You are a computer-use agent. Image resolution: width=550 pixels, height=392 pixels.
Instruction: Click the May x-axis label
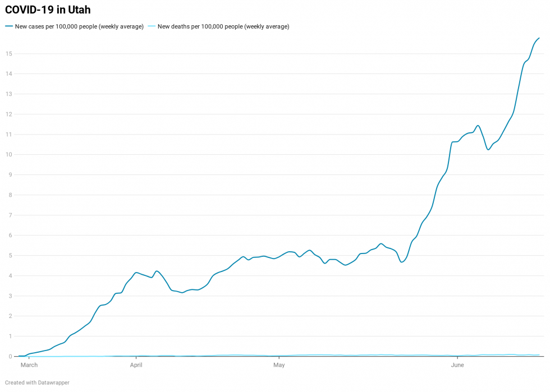(x=279, y=366)
